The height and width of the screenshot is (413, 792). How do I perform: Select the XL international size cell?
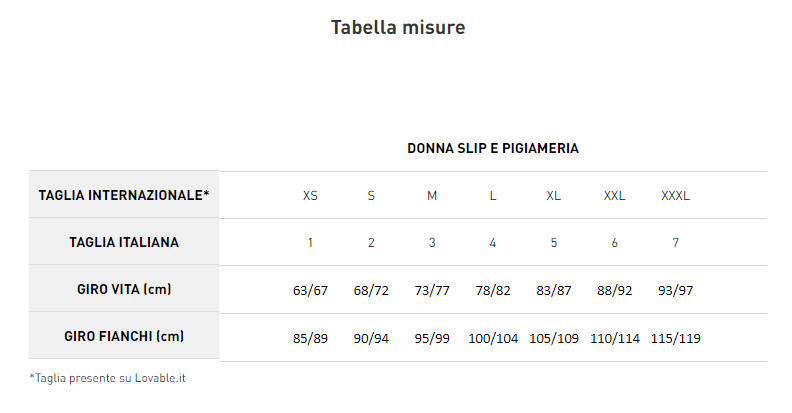point(553,196)
